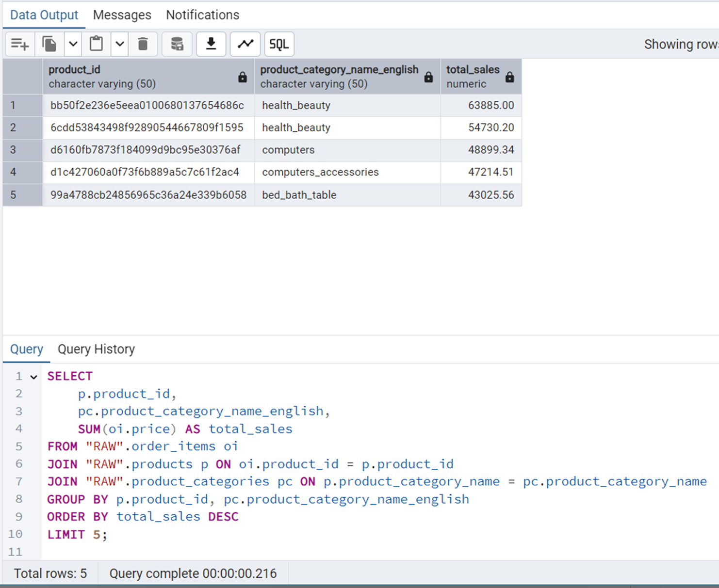Open the Notifications tab

[x=202, y=15]
